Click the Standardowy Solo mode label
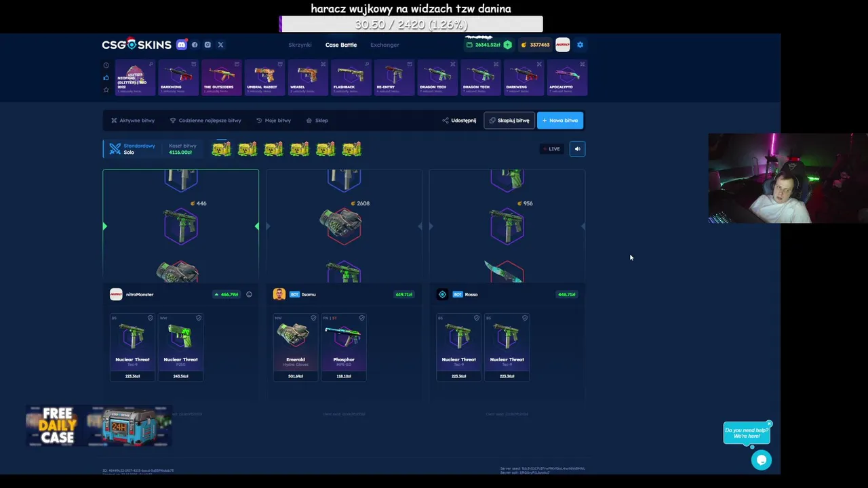Viewport: 868px width, 488px height. point(139,149)
